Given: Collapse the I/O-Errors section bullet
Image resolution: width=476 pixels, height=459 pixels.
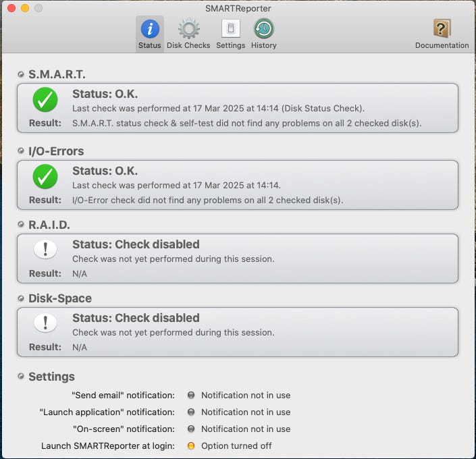Looking at the screenshot, I should tap(21, 151).
